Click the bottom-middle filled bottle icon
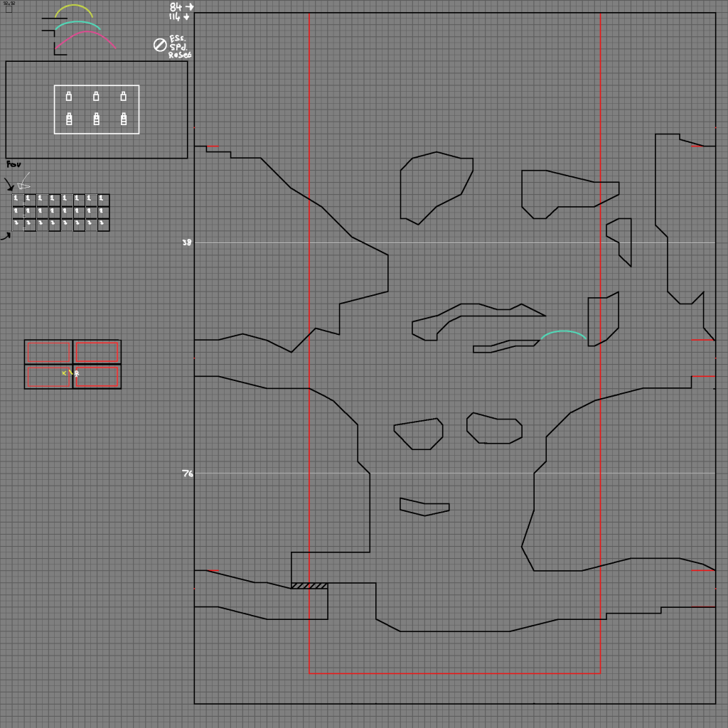The image size is (728, 728). [96, 119]
